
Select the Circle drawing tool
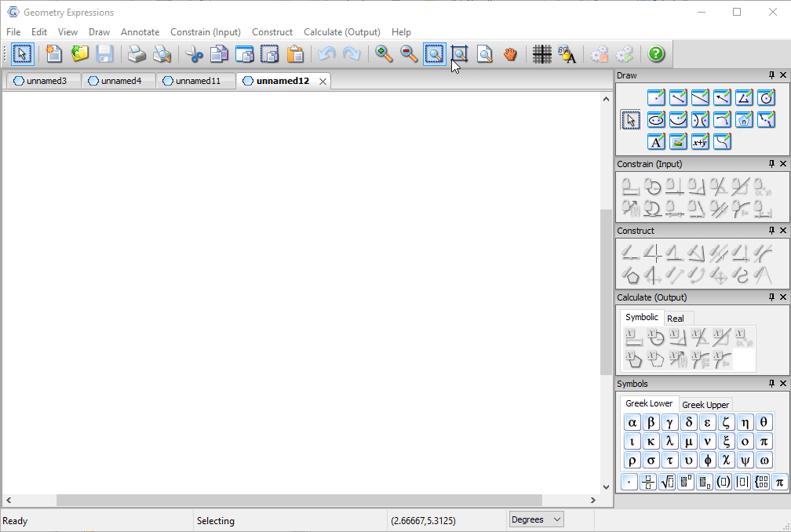(766, 97)
